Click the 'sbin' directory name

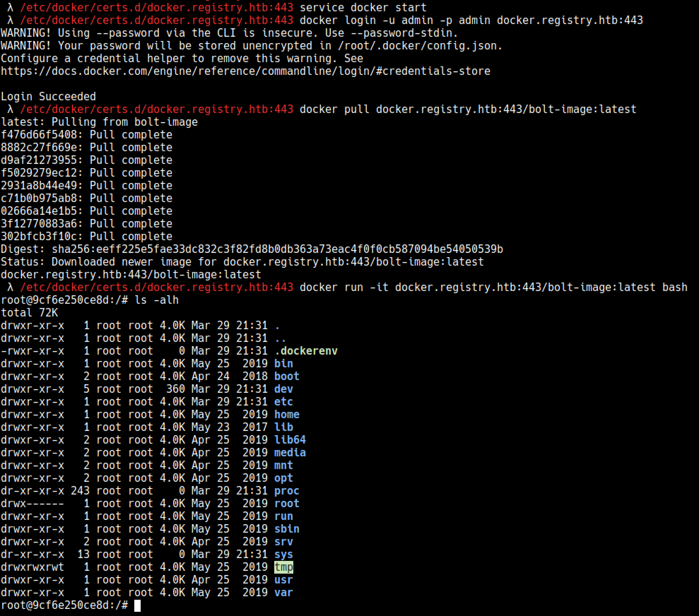(x=287, y=529)
